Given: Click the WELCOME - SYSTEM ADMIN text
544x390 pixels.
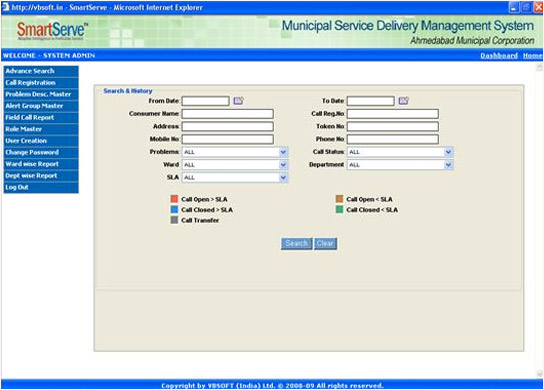Looking at the screenshot, I should coord(49,56).
